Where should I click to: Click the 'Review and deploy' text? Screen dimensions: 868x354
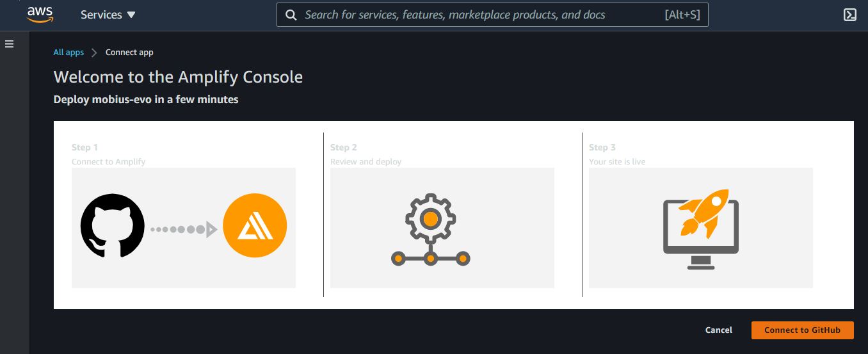pos(366,162)
